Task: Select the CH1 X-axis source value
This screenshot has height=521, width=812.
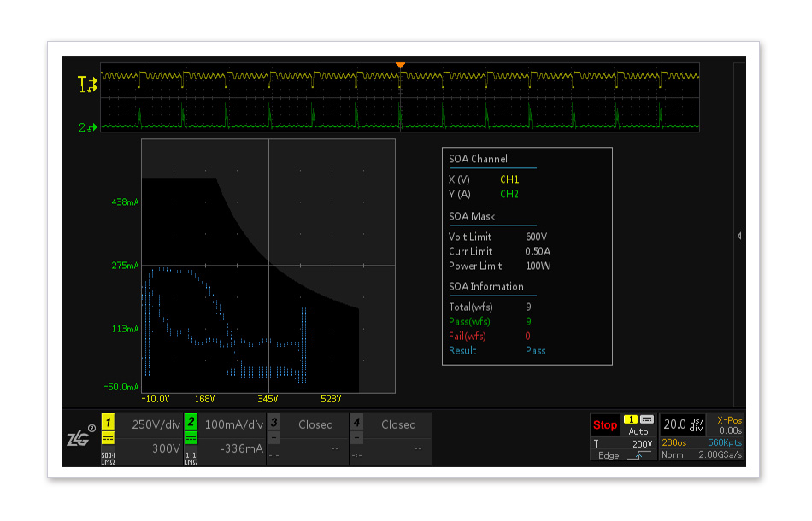Action: pyautogui.click(x=509, y=180)
